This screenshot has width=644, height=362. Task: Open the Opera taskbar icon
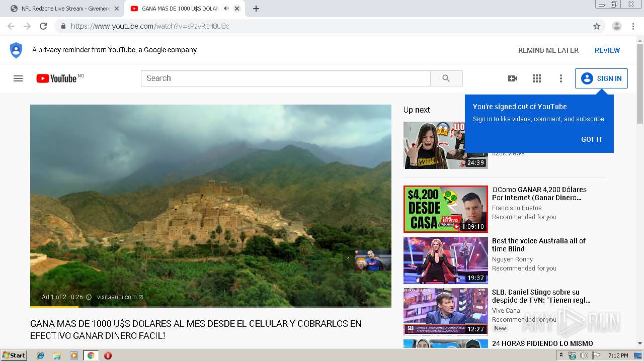(108, 355)
